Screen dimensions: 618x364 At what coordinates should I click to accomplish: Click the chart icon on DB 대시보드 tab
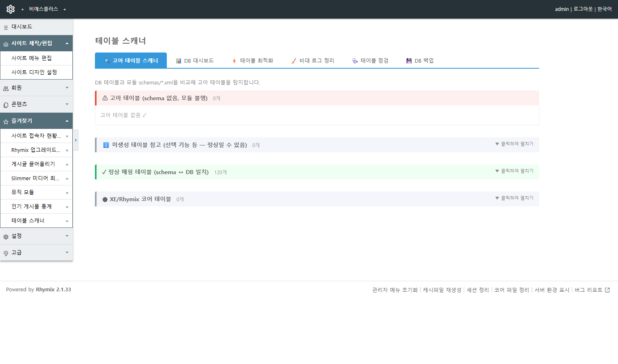[x=179, y=61]
